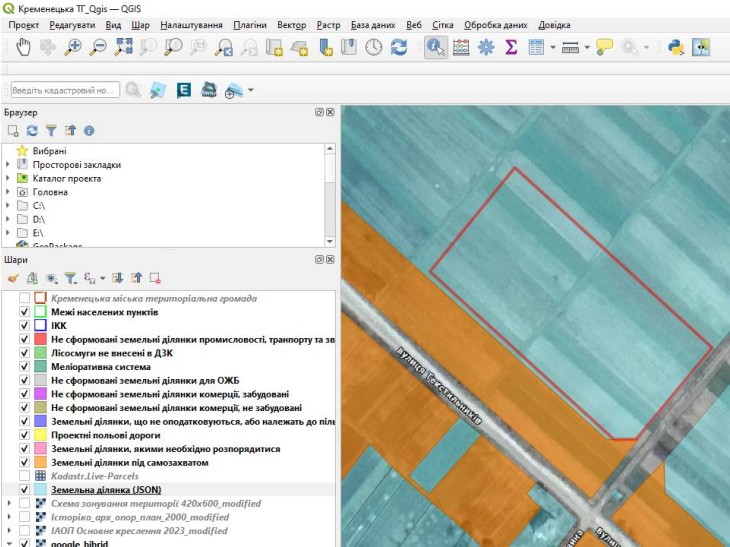
Task: Open the attribute table icon
Action: click(536, 47)
